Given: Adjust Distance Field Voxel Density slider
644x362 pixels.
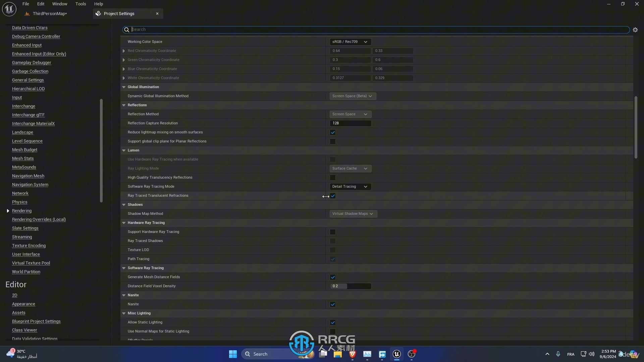Looking at the screenshot, I should click(351, 286).
